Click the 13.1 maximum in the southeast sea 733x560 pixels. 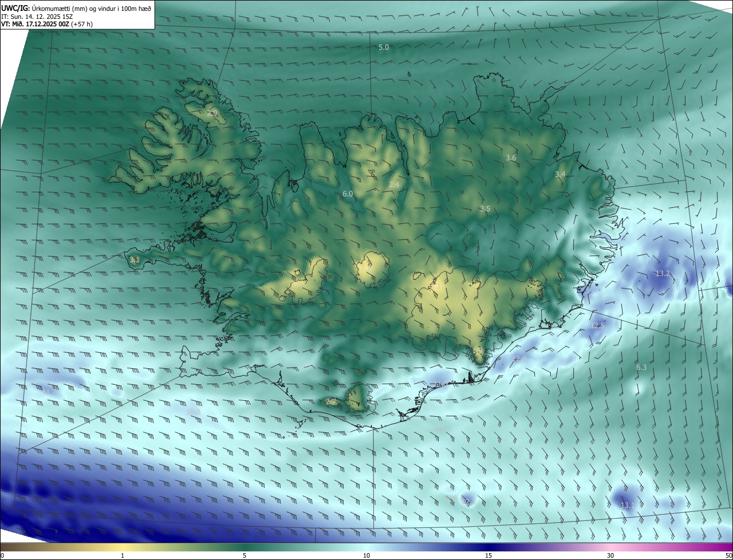628,505
